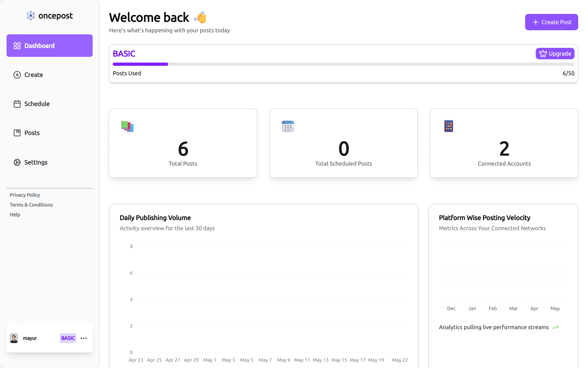588x368 pixels.
Task: Select the Total Posts card
Action: (x=183, y=143)
